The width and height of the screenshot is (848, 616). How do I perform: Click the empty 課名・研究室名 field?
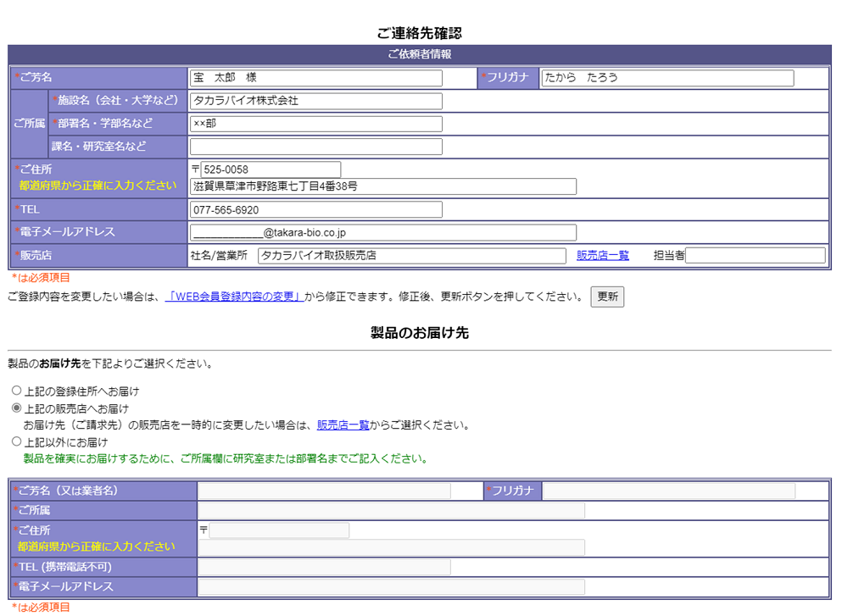(315, 147)
